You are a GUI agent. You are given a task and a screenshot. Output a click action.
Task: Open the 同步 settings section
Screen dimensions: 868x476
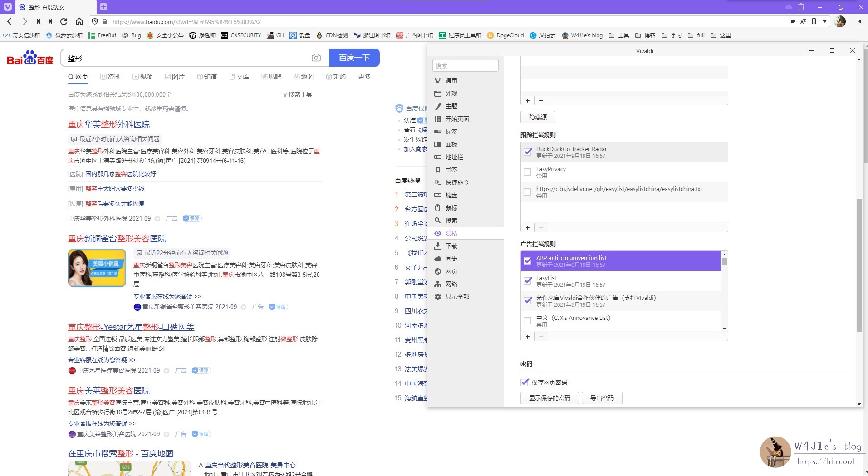[451, 258]
